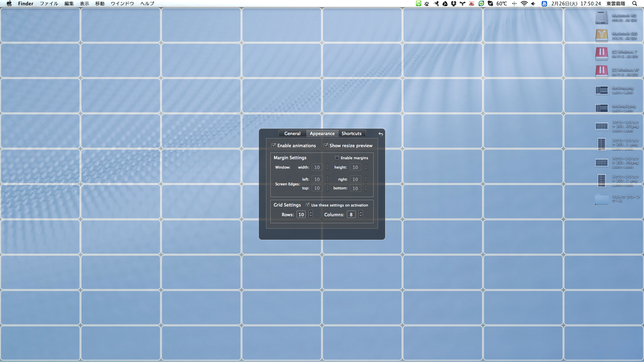Click the Rows stepper control
Viewport: 644px width, 362px height.
click(311, 215)
